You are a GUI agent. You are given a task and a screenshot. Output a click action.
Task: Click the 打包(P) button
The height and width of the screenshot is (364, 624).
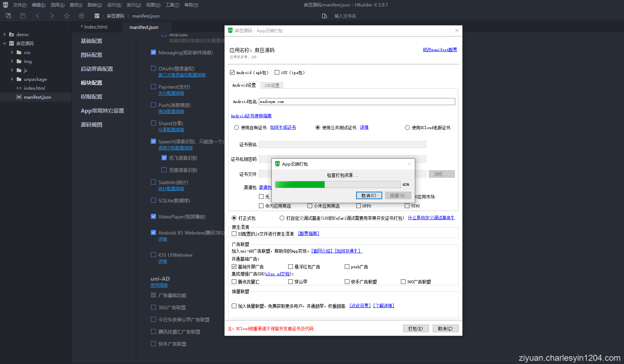pos(416,328)
